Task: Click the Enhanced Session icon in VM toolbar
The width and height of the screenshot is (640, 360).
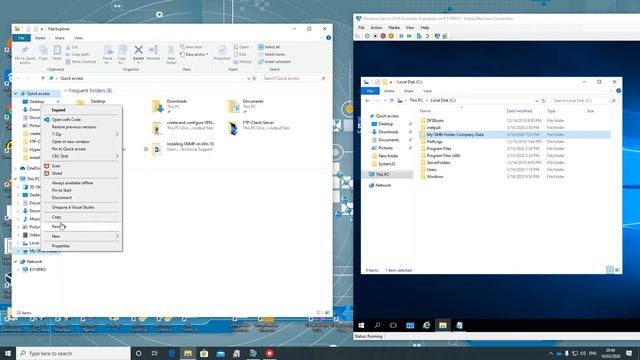Action: (437, 36)
